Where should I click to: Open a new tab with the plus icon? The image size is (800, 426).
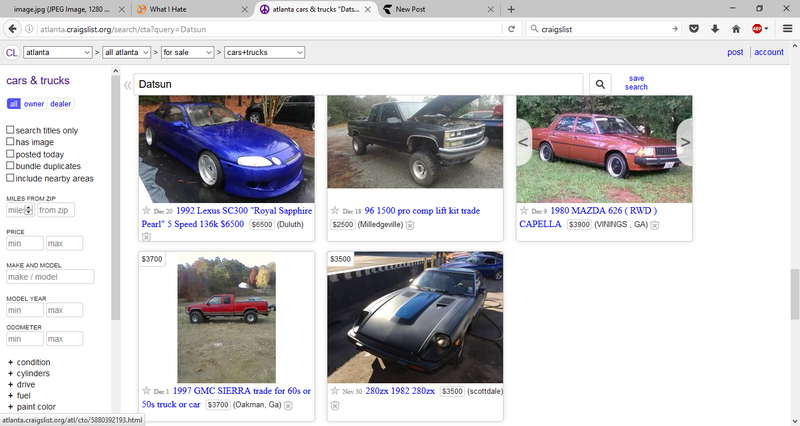coord(511,9)
